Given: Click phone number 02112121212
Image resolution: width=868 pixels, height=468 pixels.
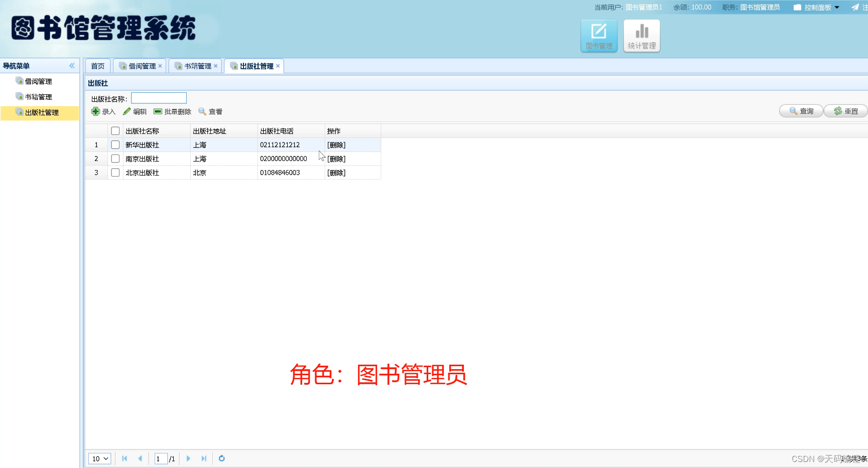Looking at the screenshot, I should pyautogui.click(x=280, y=145).
